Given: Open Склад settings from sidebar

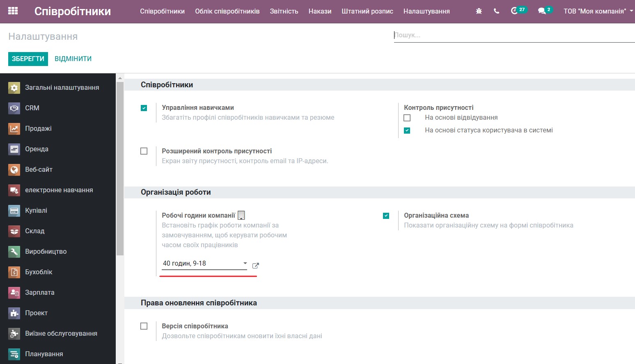Looking at the screenshot, I should pyautogui.click(x=35, y=231).
